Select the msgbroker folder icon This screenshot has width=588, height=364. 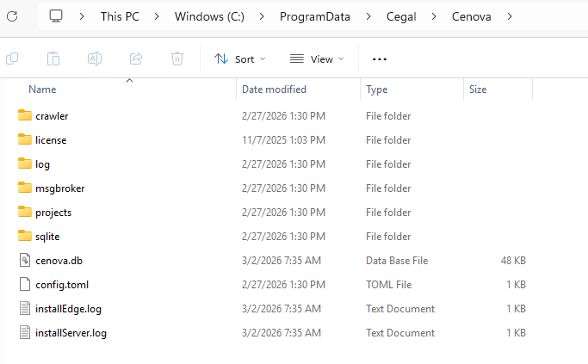(x=25, y=188)
